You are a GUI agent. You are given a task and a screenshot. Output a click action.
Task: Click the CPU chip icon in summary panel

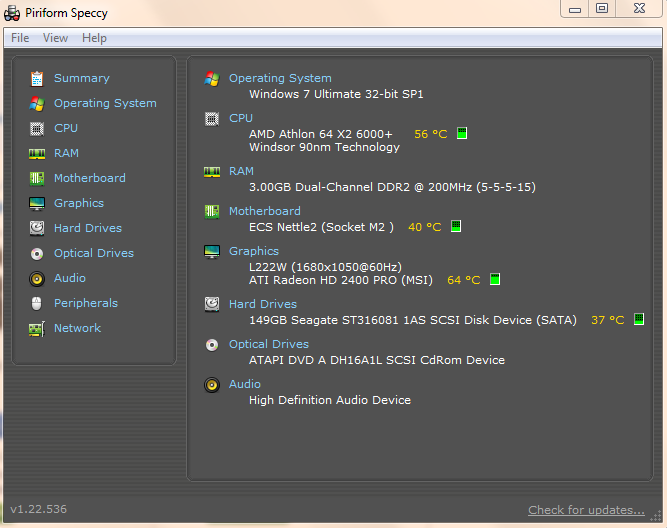click(x=212, y=119)
